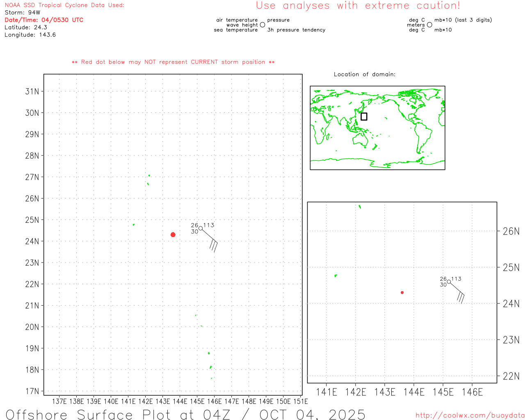Select the buoy station circle on the large map
525x420 pixels.
[201, 228]
